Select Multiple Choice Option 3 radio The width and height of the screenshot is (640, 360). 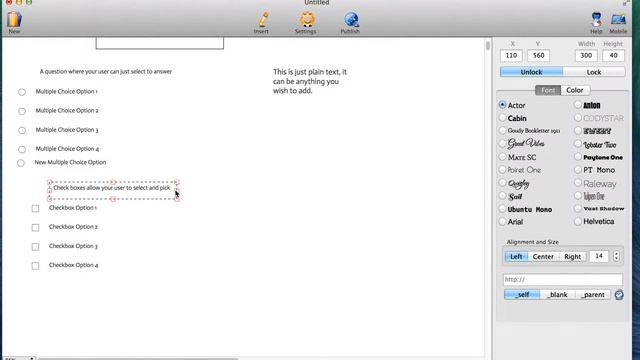pyautogui.click(x=22, y=130)
